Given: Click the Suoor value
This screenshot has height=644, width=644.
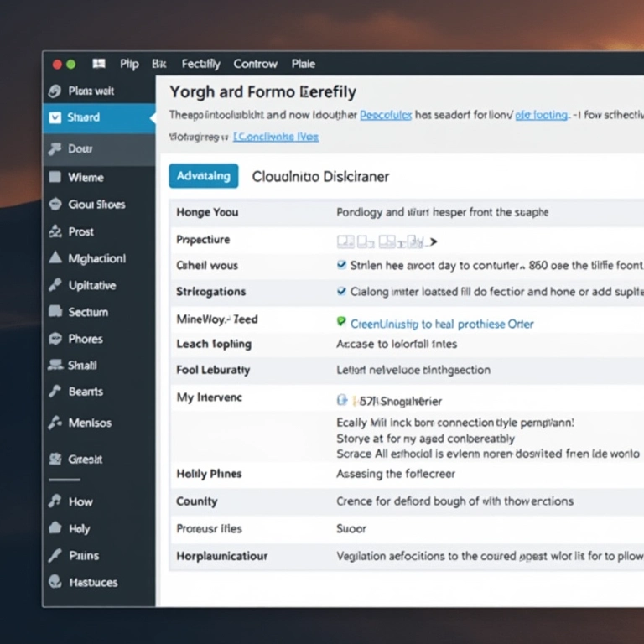Looking at the screenshot, I should [351, 528].
